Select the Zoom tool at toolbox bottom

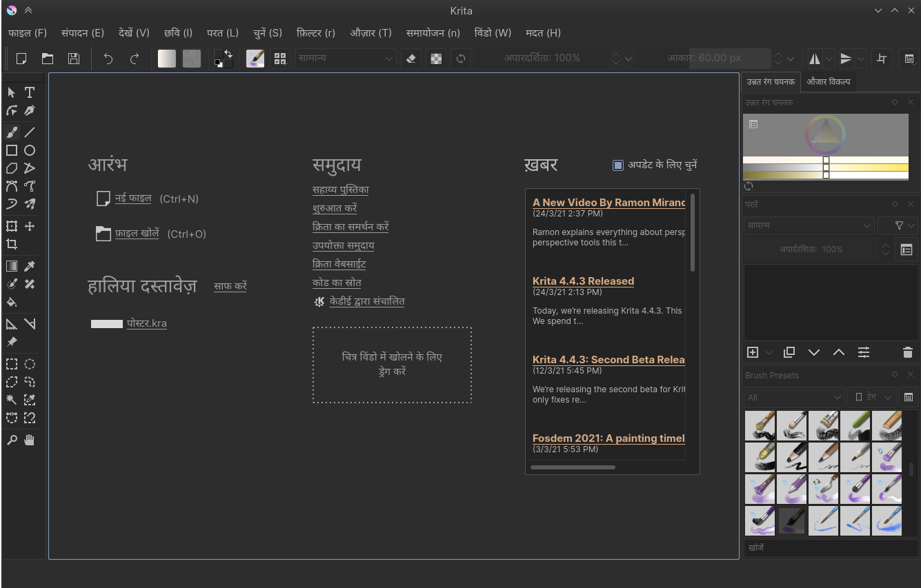point(11,440)
